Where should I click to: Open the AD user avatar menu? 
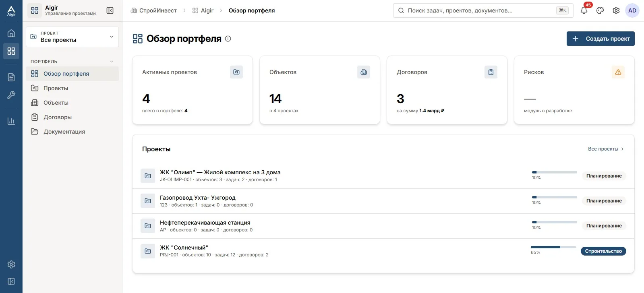(x=632, y=10)
